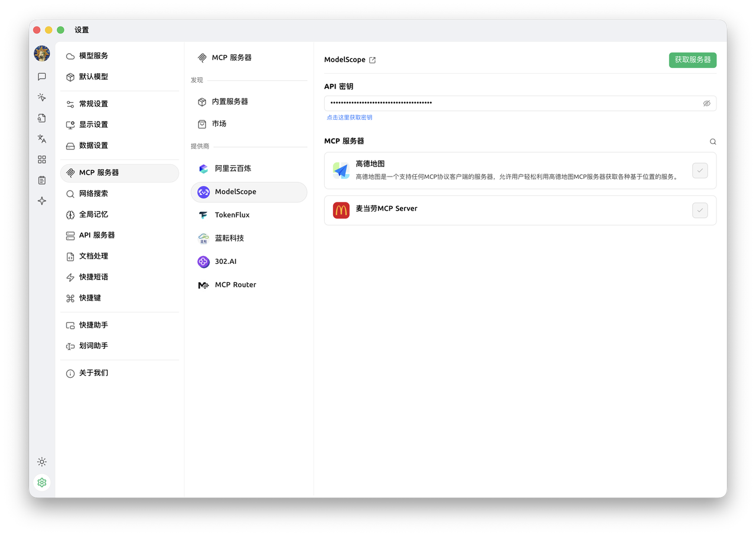Open the 市场 marketplace entry

click(x=249, y=124)
